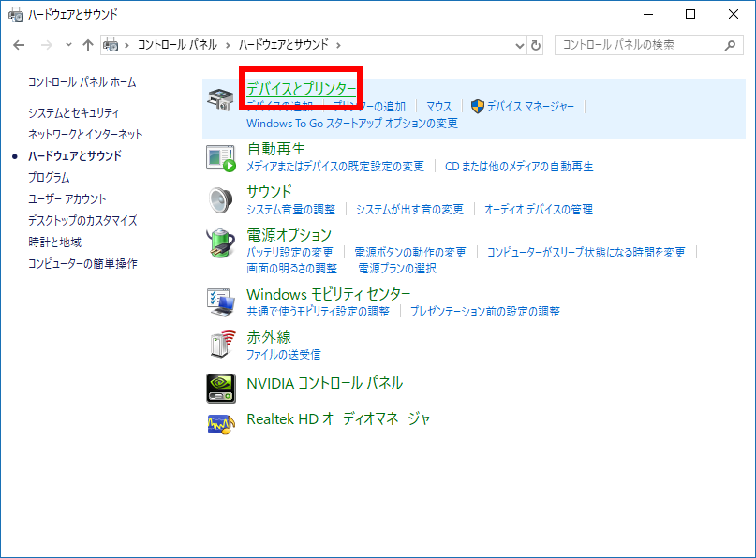Click the サウンド speaker icon
This screenshot has height=558, width=756.
pos(221,200)
